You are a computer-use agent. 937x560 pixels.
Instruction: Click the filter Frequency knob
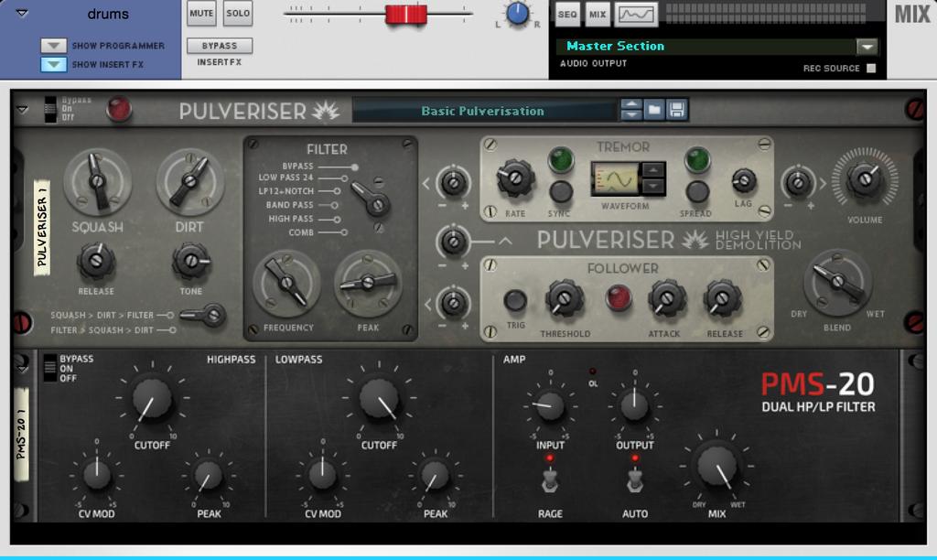pos(286,284)
